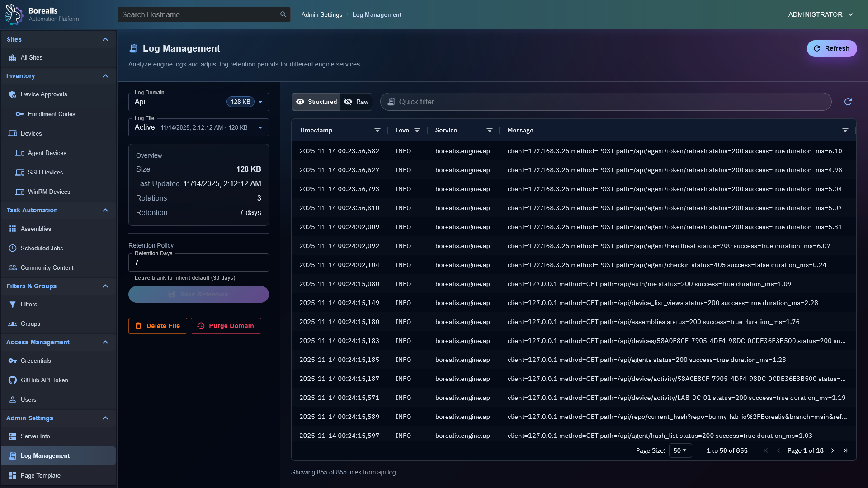Screen dimensions: 868x488
Task: Collapse the Task Automation sidebar section
Action: [105, 210]
